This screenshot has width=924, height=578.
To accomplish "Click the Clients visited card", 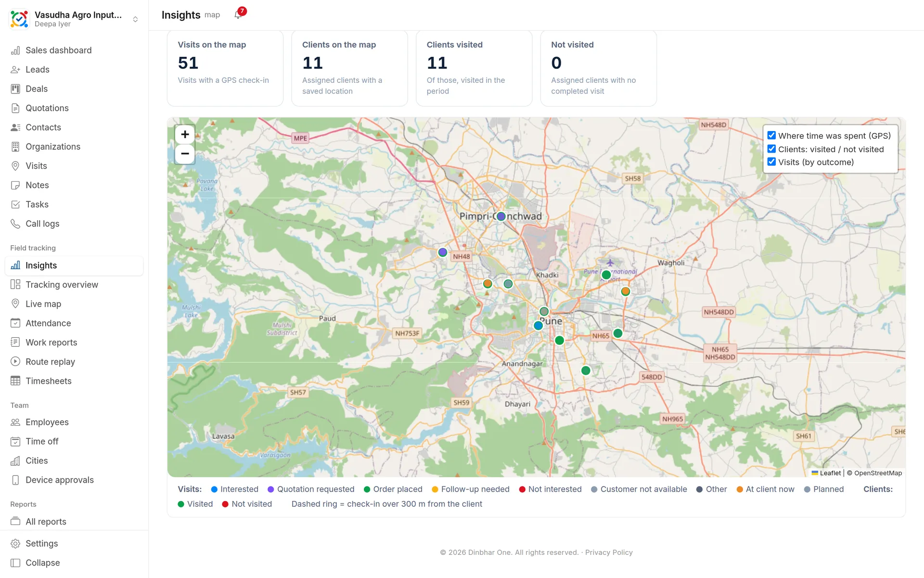I will (474, 68).
